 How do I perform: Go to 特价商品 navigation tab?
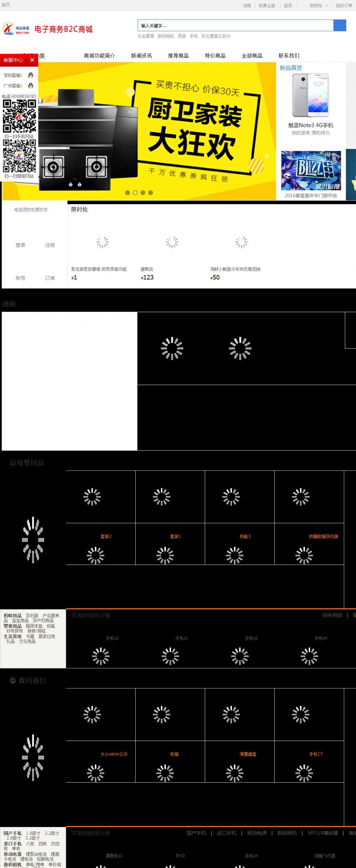tap(215, 55)
